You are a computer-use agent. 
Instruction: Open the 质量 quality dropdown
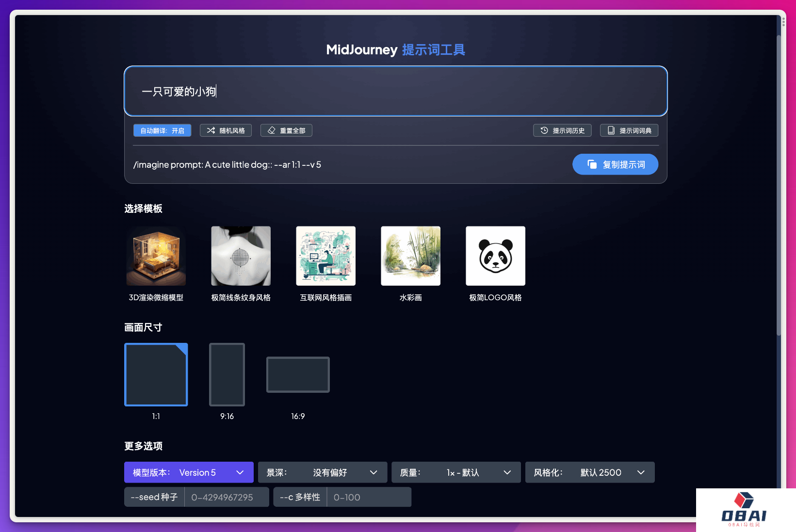pyautogui.click(x=456, y=472)
